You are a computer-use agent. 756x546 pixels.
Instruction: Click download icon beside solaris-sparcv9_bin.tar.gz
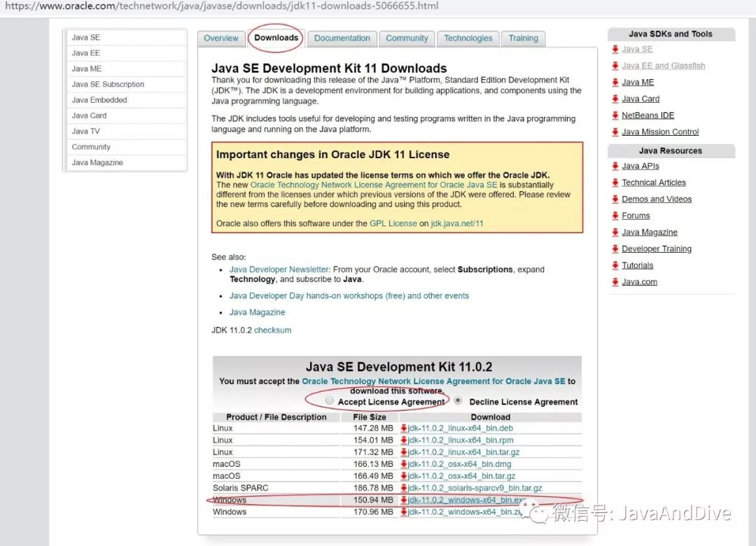[404, 488]
